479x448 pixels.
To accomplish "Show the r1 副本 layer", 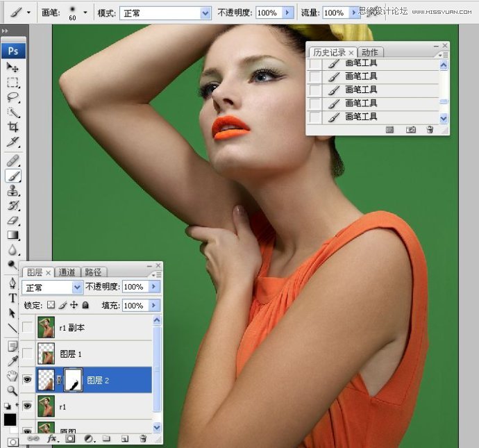I will (x=28, y=327).
